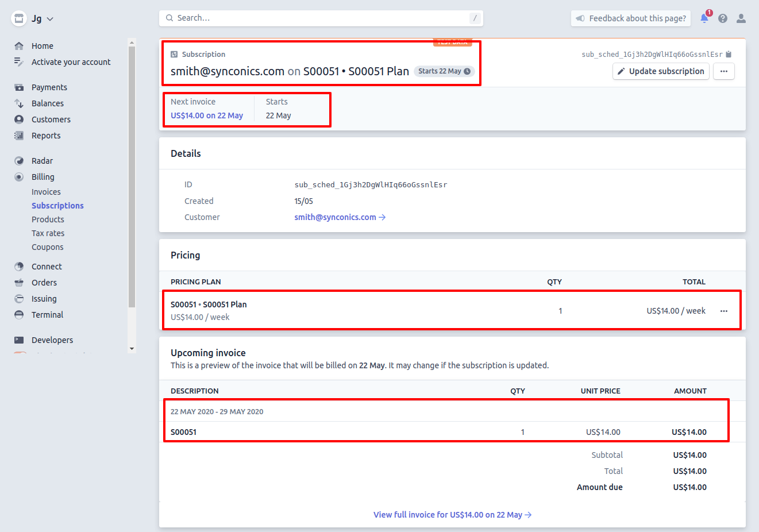Open the S00051 pricing plan row options
This screenshot has width=759, height=532.
(x=723, y=311)
